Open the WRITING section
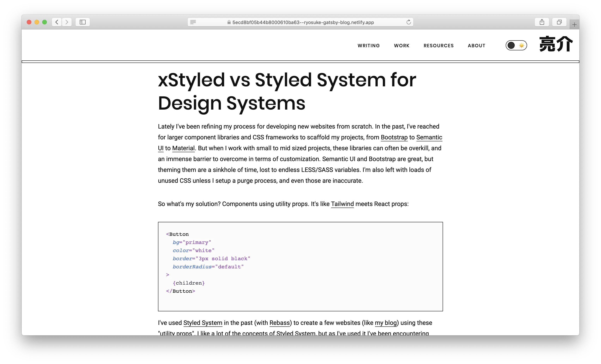The width and height of the screenshot is (601, 364). coord(368,45)
